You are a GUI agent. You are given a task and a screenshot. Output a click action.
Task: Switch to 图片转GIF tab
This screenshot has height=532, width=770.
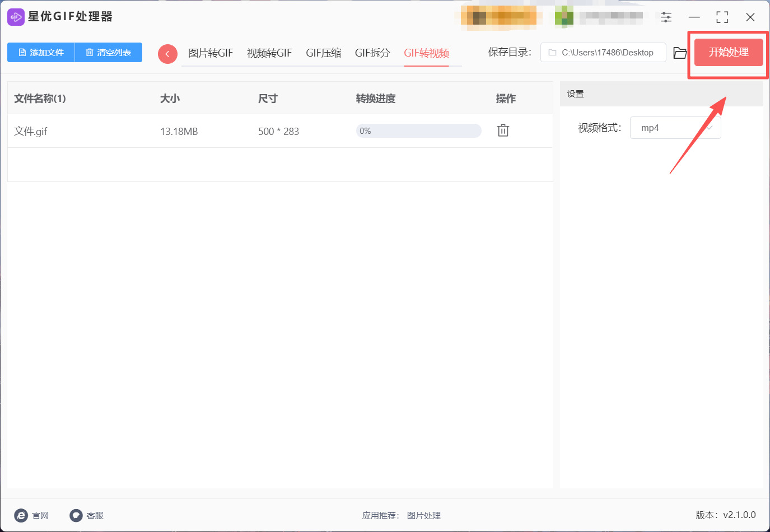click(x=211, y=53)
